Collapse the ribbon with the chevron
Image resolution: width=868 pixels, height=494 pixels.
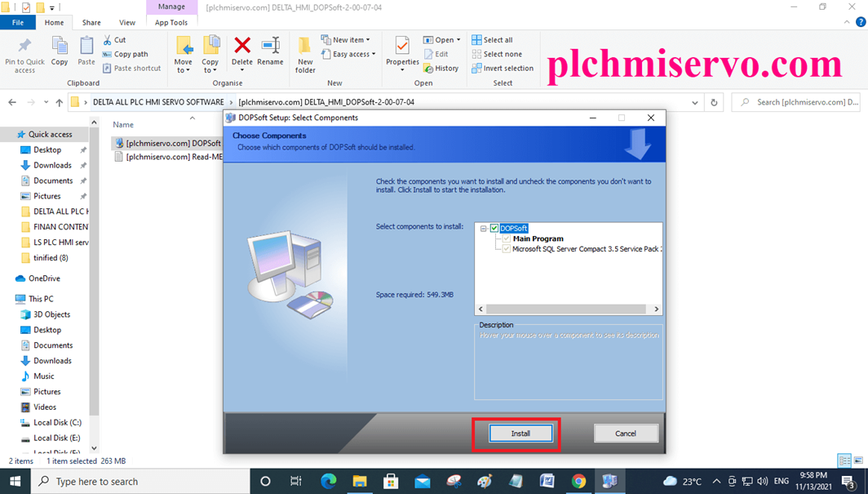pos(847,23)
